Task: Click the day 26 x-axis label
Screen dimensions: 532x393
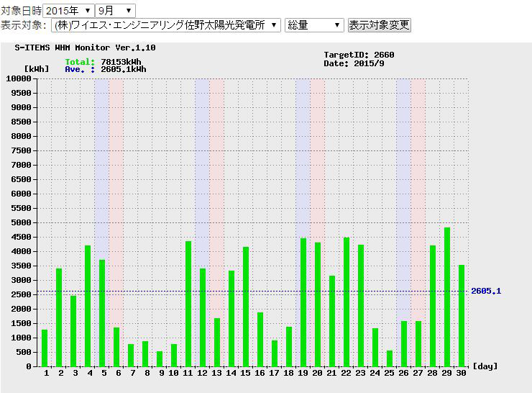Action: pos(403,373)
